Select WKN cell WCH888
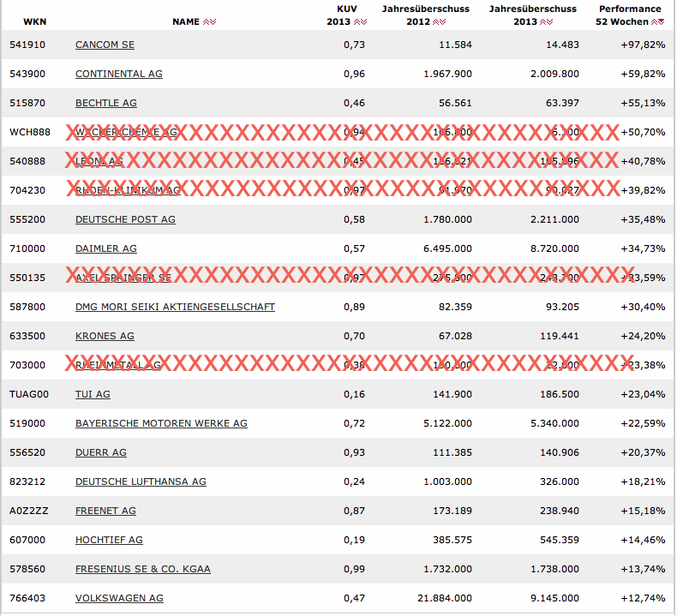677x616 pixels. [30, 132]
